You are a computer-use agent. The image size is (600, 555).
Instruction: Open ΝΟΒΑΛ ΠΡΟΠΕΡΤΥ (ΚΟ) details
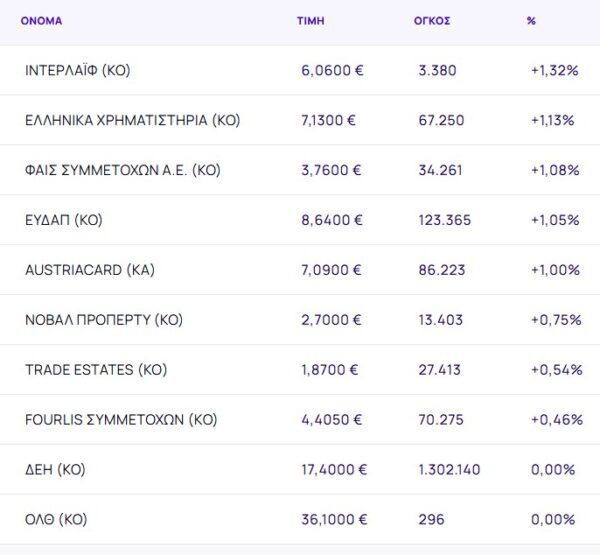[x=104, y=321]
